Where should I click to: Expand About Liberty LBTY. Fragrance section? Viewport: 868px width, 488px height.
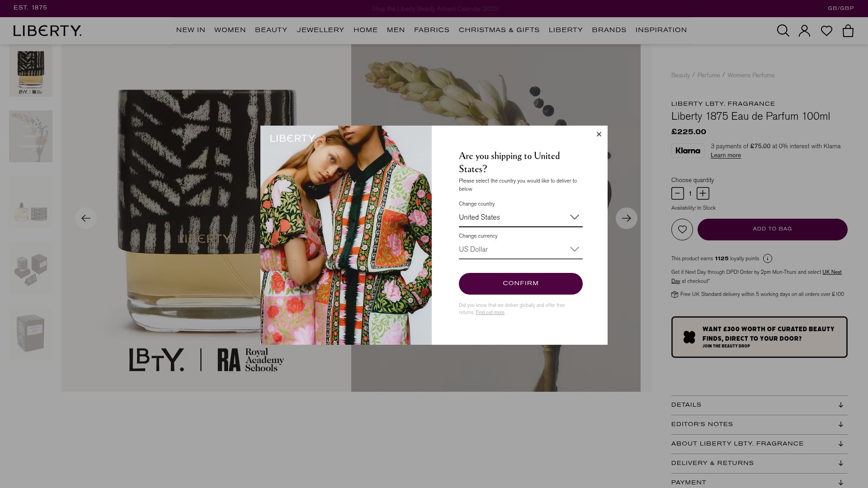759,444
